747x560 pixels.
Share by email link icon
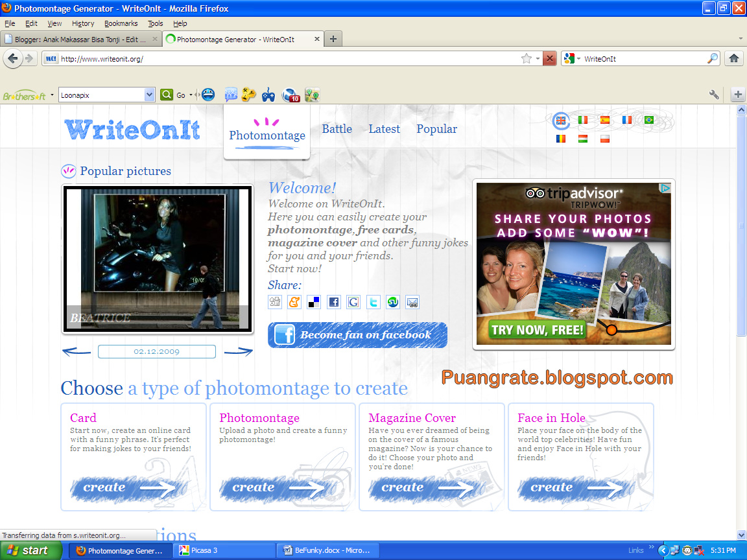click(412, 302)
